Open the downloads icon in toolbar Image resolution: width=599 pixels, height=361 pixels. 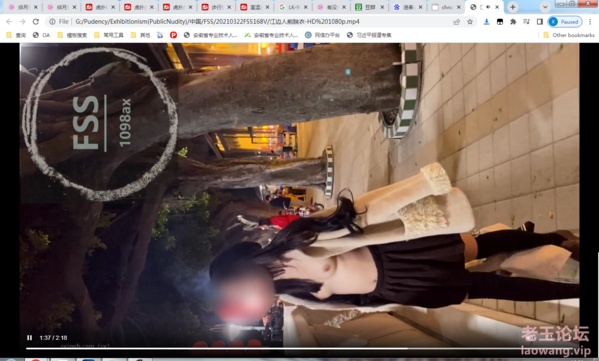pos(486,22)
